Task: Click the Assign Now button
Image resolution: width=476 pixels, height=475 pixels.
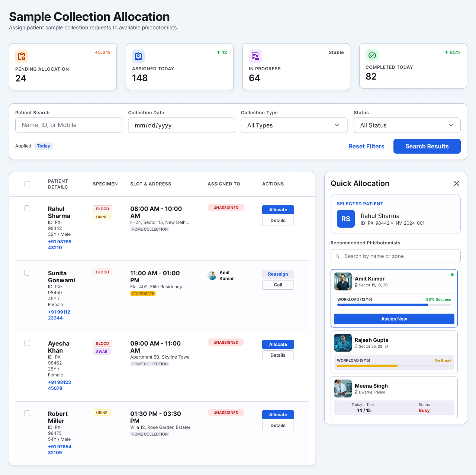Action: click(394, 319)
